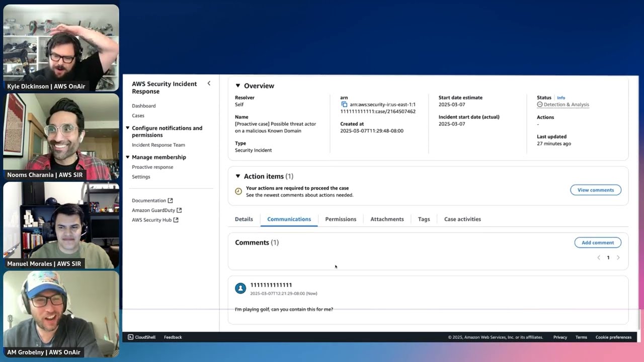Click the commenter ID 1111111111111
Screen dimensions: 644x362
(271, 285)
